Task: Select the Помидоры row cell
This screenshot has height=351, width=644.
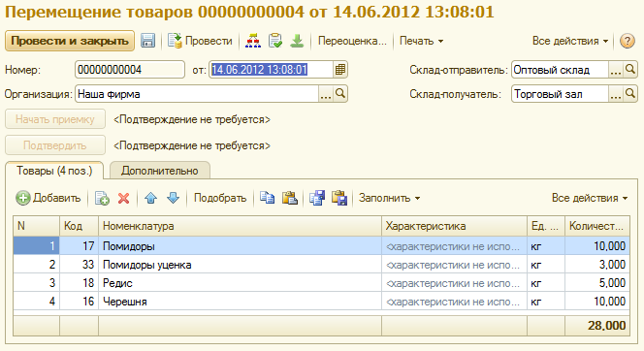Action: click(240, 246)
